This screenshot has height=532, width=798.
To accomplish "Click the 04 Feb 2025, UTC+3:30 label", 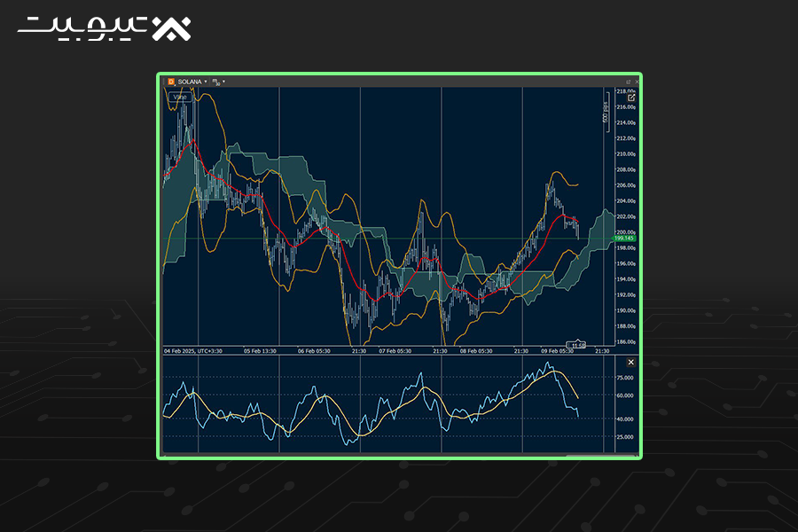I will coord(193,351).
